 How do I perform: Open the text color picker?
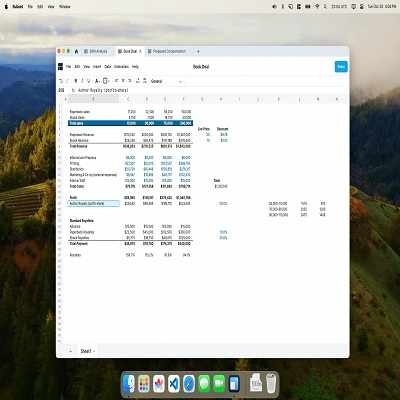(97, 81)
